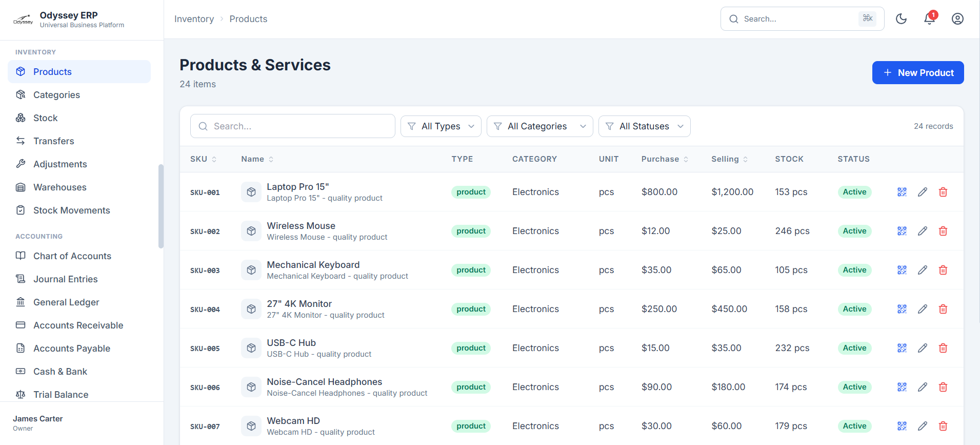Go to Stock in the sidebar

[x=79, y=118]
